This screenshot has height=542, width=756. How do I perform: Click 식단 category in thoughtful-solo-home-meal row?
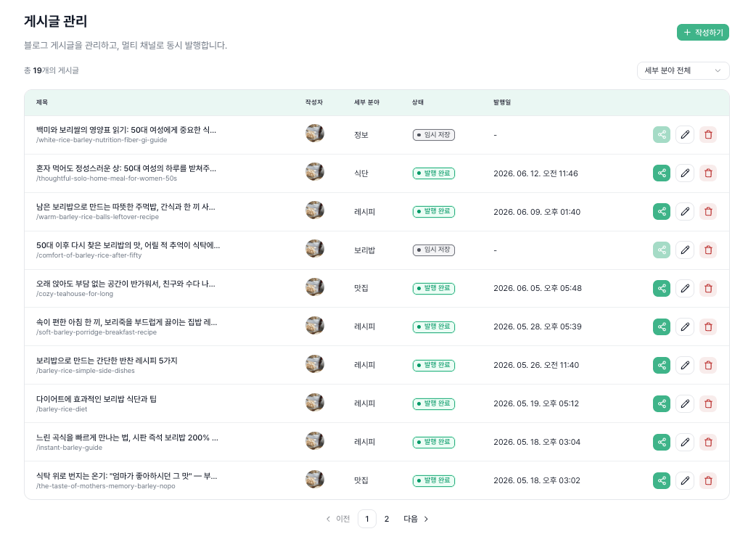pyautogui.click(x=361, y=173)
